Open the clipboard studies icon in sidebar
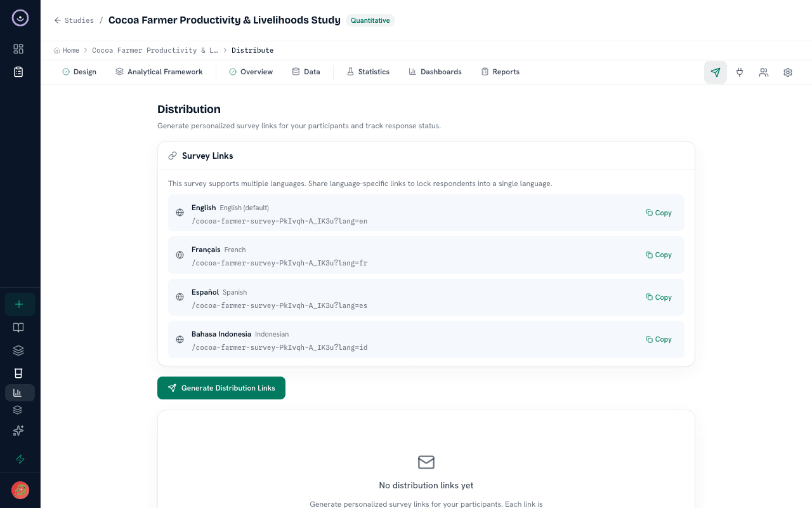This screenshot has width=812, height=508. coord(18,72)
